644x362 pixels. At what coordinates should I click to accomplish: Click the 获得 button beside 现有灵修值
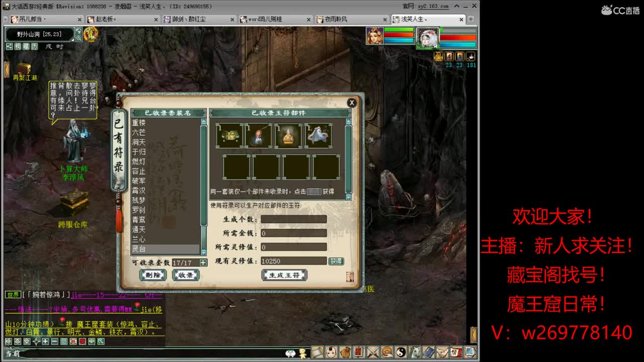click(x=336, y=261)
